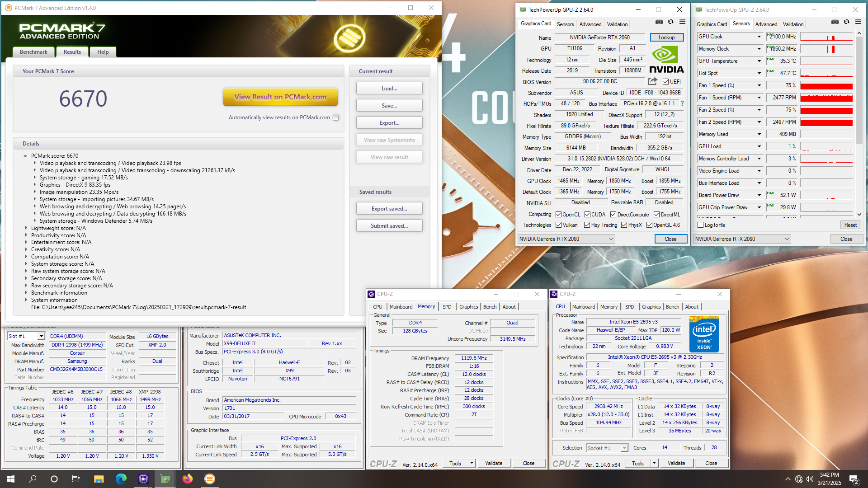Click camera icon in GPU-Z Sensors window
Image resolution: width=868 pixels, height=488 pixels.
(x=835, y=22)
